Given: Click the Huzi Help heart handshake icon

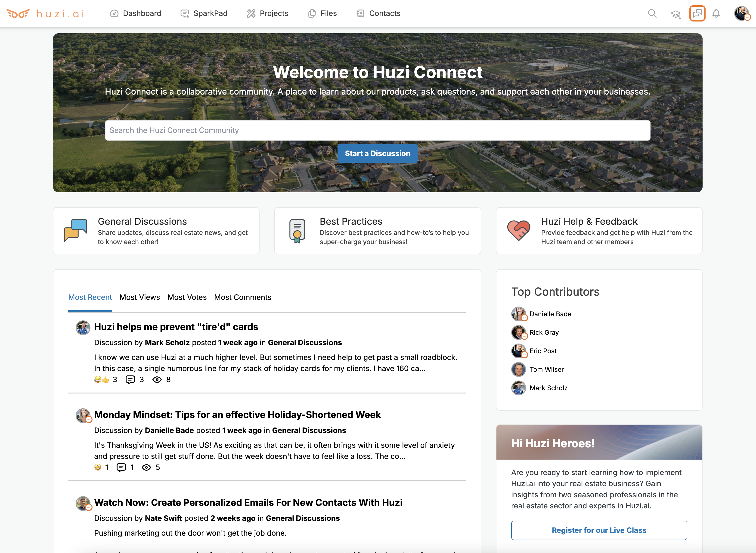Looking at the screenshot, I should 518,230.
